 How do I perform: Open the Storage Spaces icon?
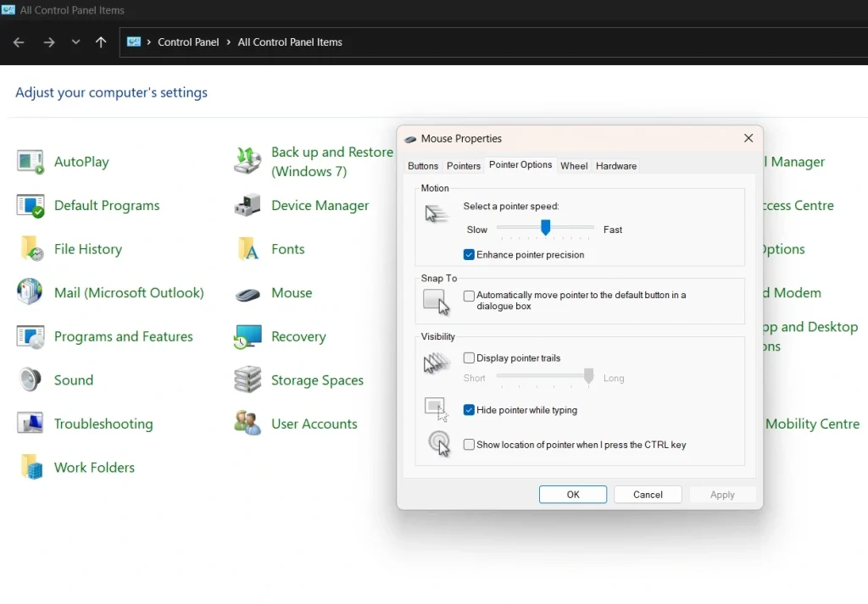[x=316, y=380]
